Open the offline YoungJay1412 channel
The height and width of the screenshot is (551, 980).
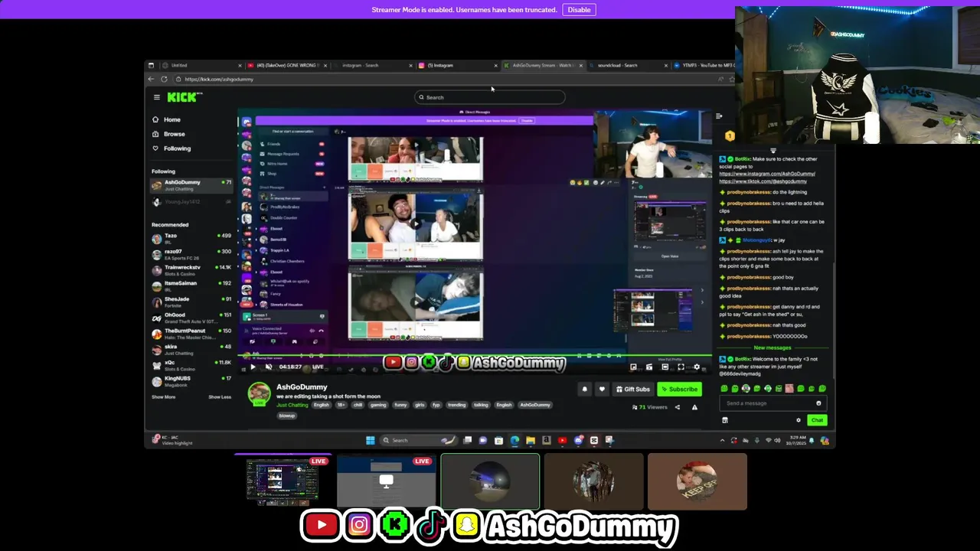click(x=191, y=202)
